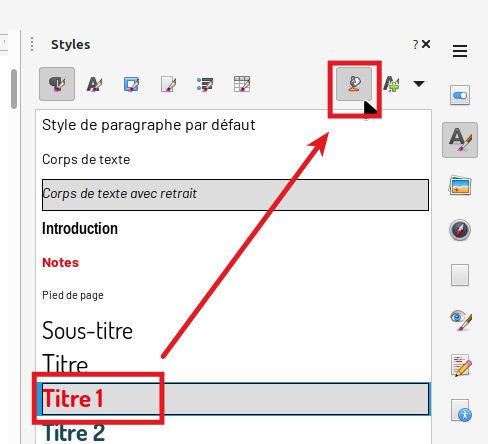Open Manage Changes deck icon

tap(461, 365)
